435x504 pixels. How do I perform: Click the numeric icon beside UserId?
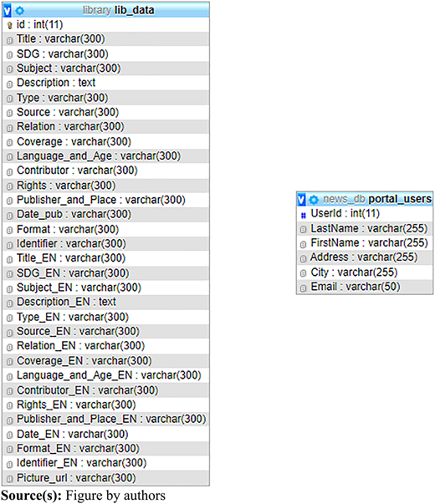click(303, 215)
